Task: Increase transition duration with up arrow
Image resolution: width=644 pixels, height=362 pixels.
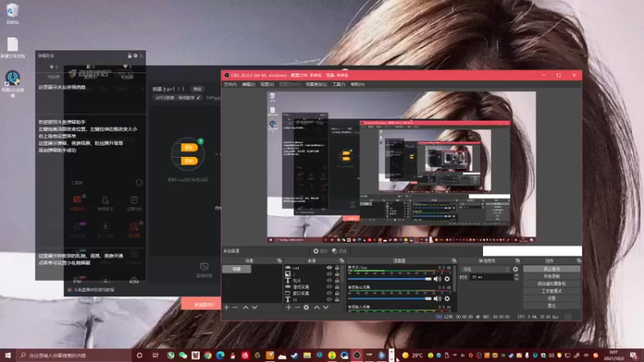Action: 516,275
